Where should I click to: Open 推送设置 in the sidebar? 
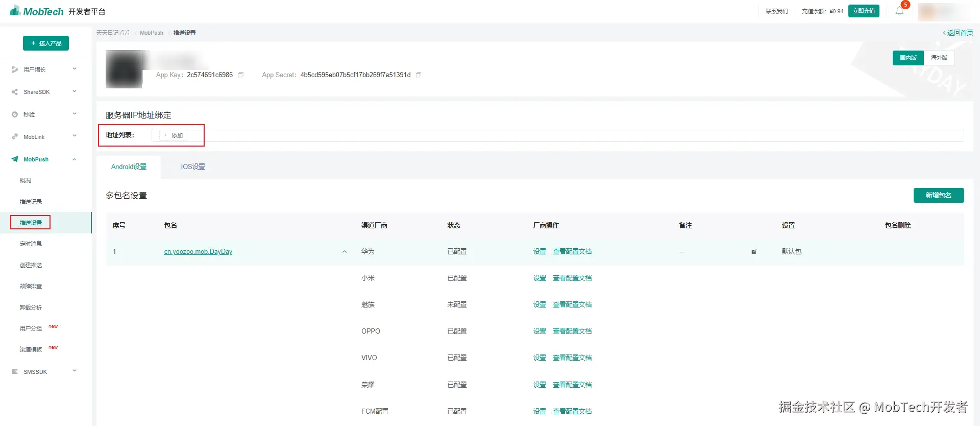[31, 223]
